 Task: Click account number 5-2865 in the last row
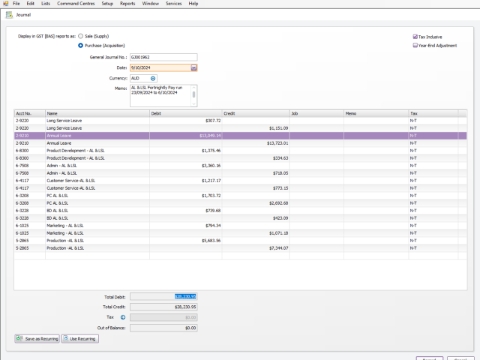click(30, 248)
